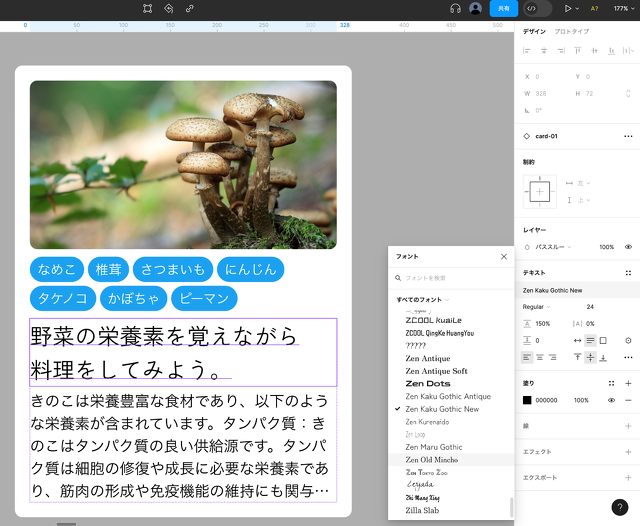Screen dimensions: 640x526
Task: Add a new effect with plus icon
Action: tap(628, 452)
